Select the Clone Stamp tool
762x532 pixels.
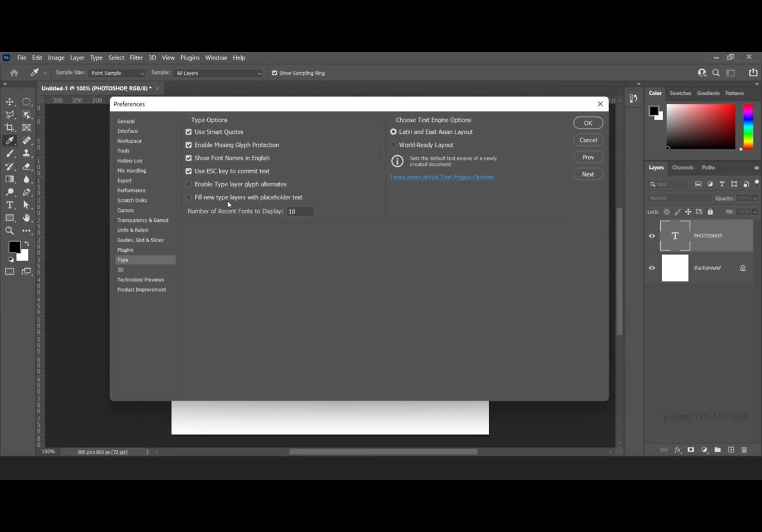pos(27,154)
